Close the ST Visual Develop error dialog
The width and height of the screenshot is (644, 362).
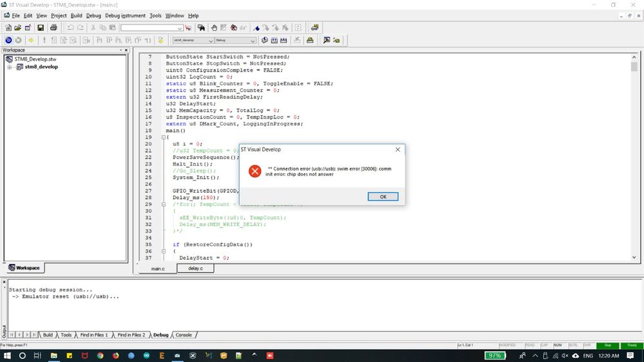398,149
